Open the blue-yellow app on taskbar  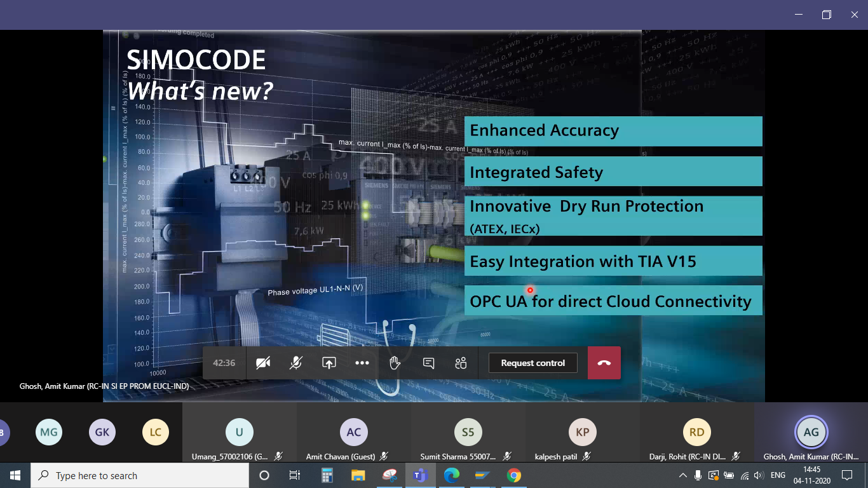[x=483, y=475]
